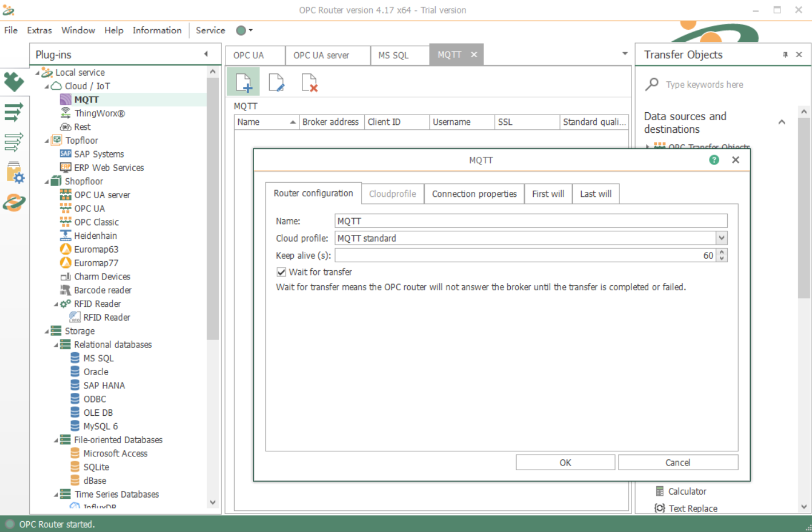Click the green help icon in MQTT dialog

tap(714, 160)
